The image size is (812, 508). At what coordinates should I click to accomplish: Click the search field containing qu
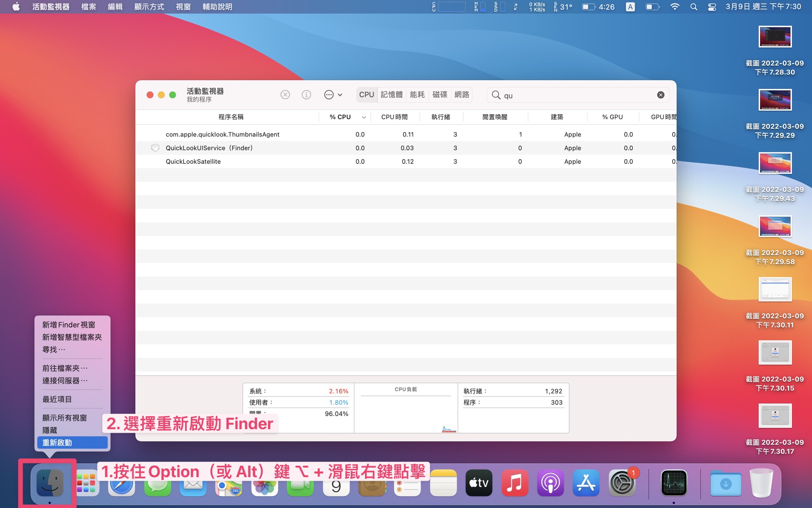(x=578, y=95)
